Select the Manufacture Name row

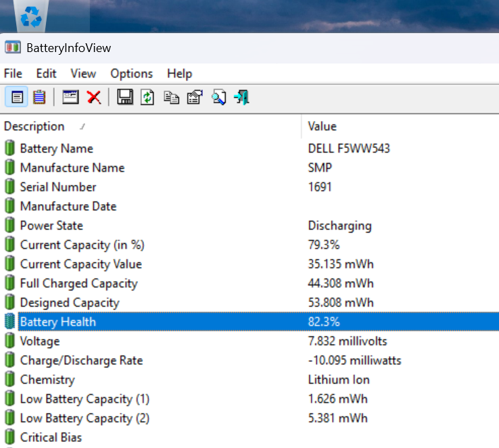pyautogui.click(x=249, y=168)
